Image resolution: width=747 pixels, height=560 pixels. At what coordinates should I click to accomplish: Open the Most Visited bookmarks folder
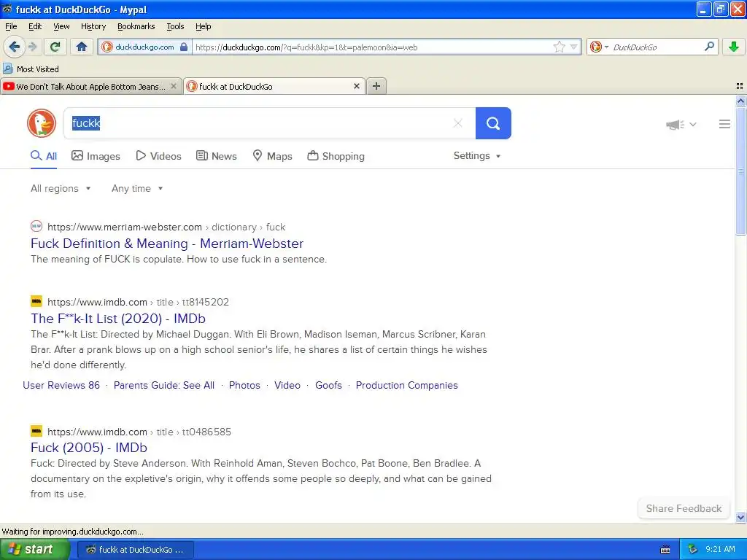[x=31, y=69]
